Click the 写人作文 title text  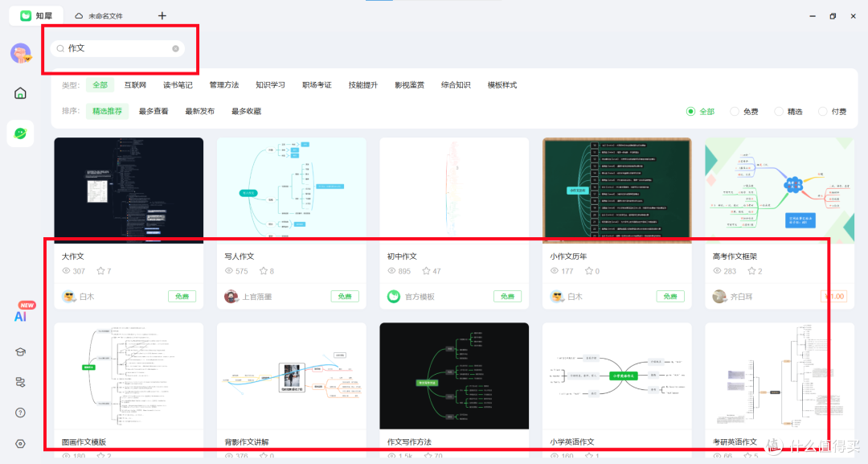coord(240,257)
